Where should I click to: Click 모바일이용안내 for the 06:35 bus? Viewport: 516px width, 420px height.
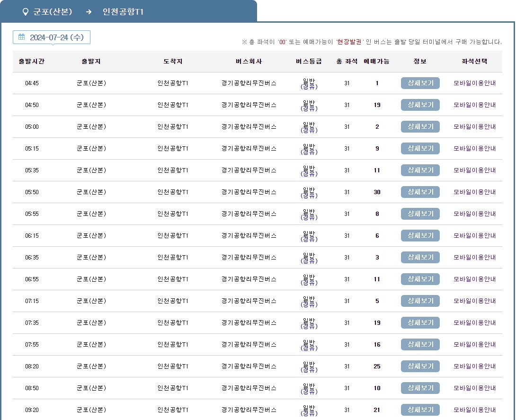[x=474, y=257]
